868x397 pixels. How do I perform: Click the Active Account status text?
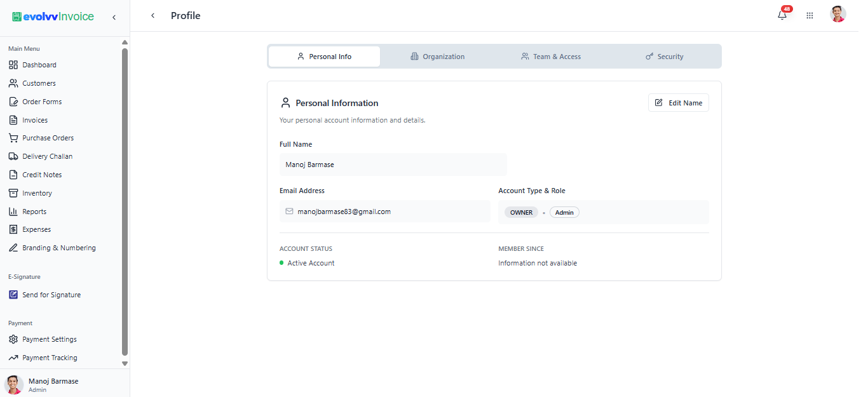pyautogui.click(x=311, y=263)
